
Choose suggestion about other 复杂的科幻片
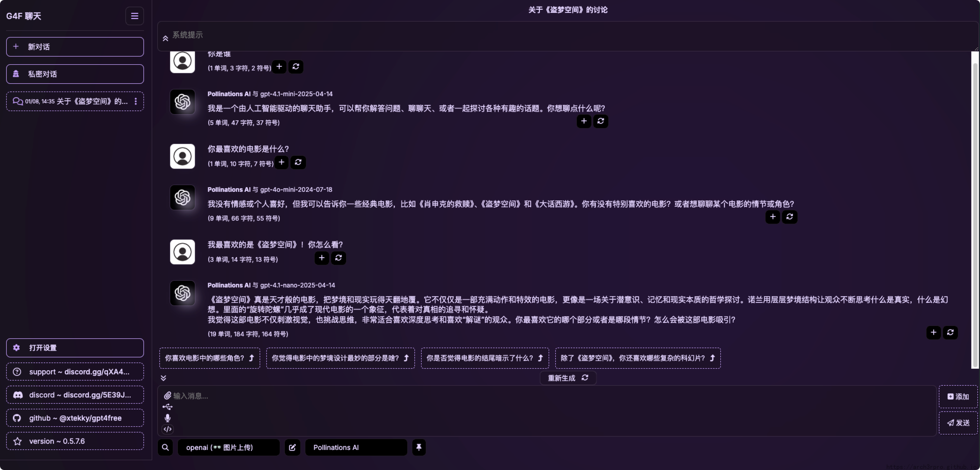(x=638, y=358)
